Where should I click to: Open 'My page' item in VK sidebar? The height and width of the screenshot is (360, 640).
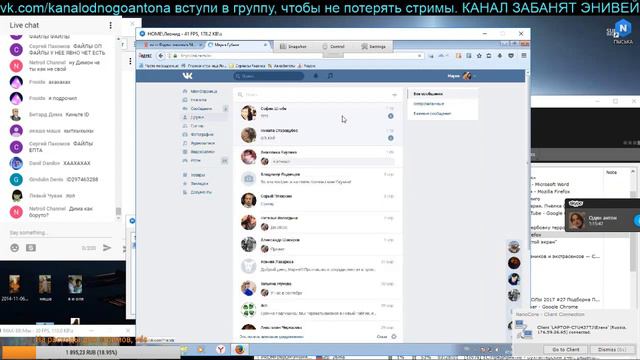tap(203, 91)
